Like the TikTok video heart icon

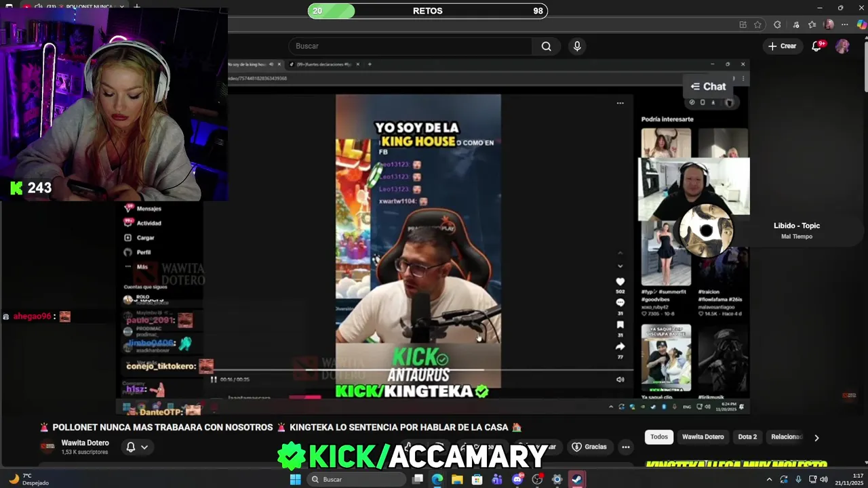(x=620, y=281)
